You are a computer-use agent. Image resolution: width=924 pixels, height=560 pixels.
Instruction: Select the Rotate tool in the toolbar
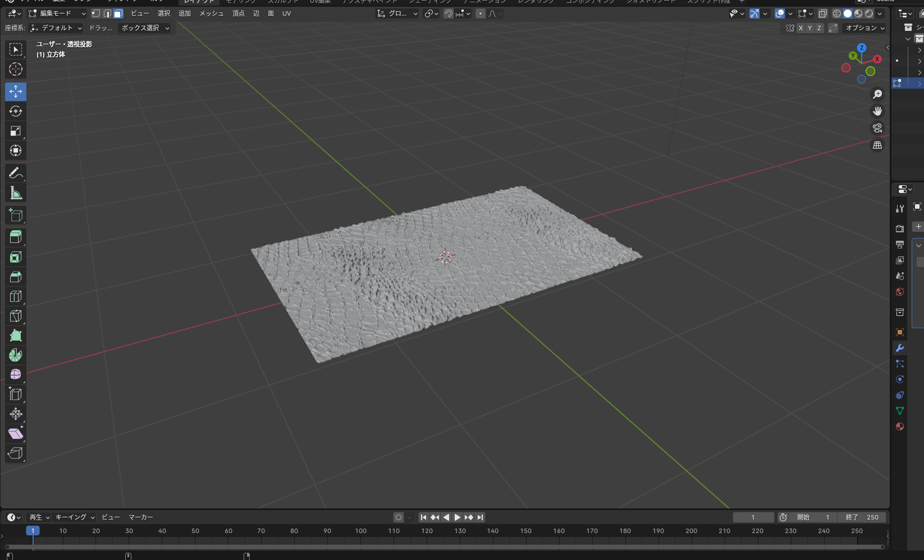tap(16, 111)
